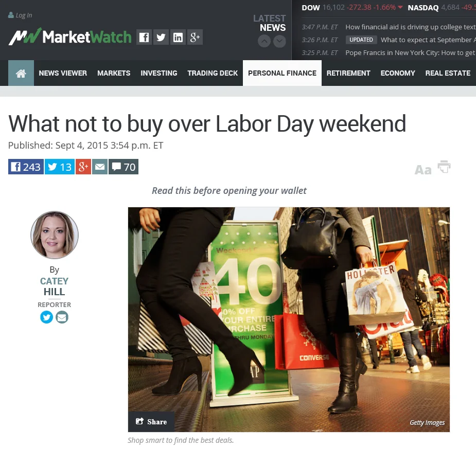Tweet article using 13 count button
This screenshot has width=476, height=449.
pos(60,167)
